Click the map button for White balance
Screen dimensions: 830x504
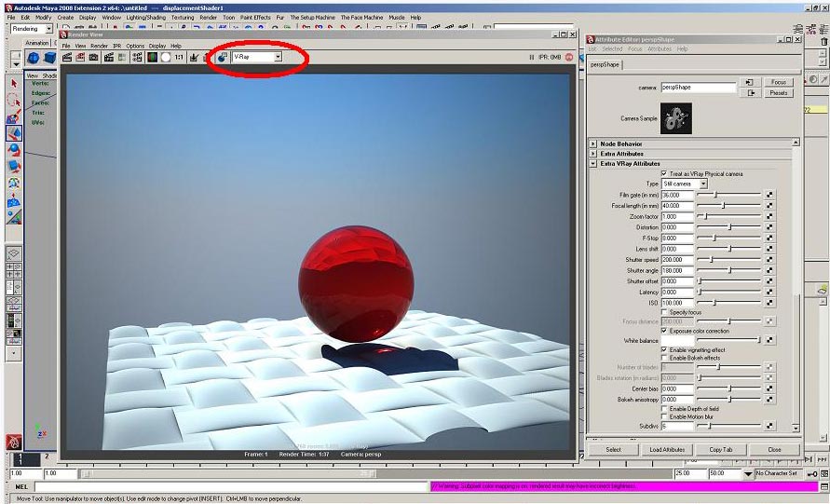pos(769,340)
